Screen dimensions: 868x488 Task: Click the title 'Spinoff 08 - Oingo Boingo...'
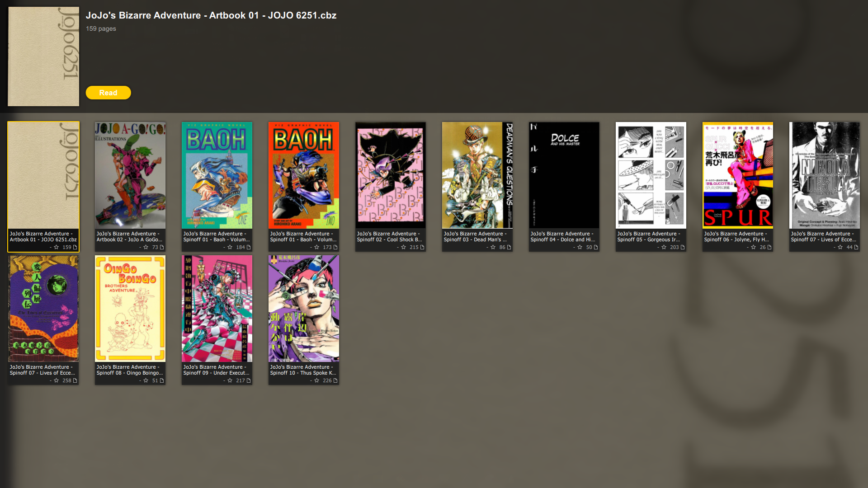coord(130,373)
